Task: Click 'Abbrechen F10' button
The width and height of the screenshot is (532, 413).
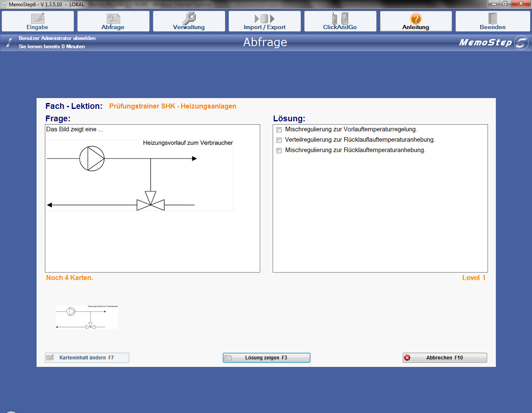Action: [444, 358]
